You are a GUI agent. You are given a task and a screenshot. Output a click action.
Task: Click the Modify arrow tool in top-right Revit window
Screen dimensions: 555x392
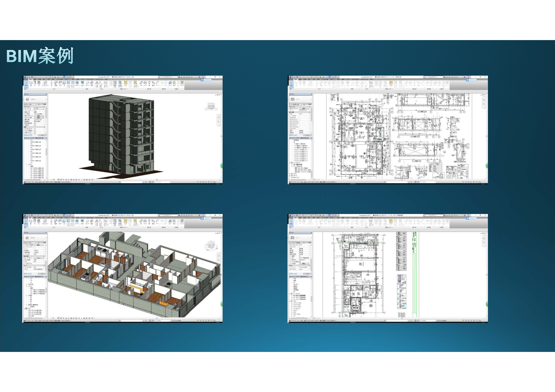(291, 83)
